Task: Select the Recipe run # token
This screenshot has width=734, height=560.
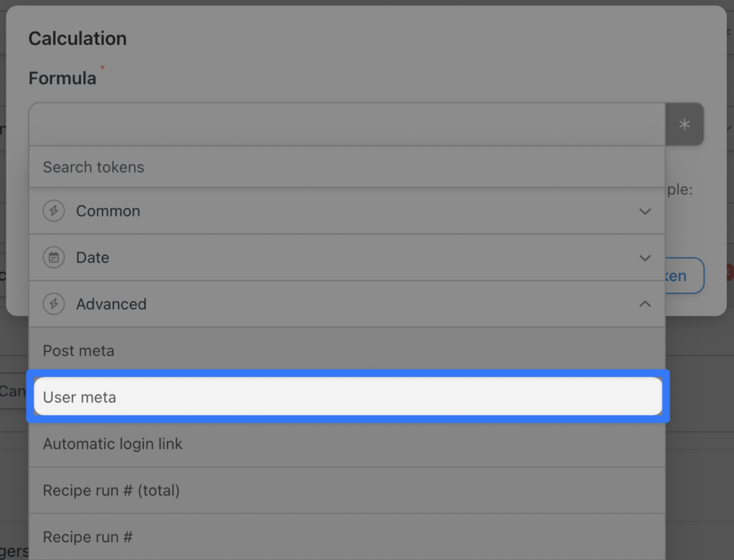Action: click(88, 536)
